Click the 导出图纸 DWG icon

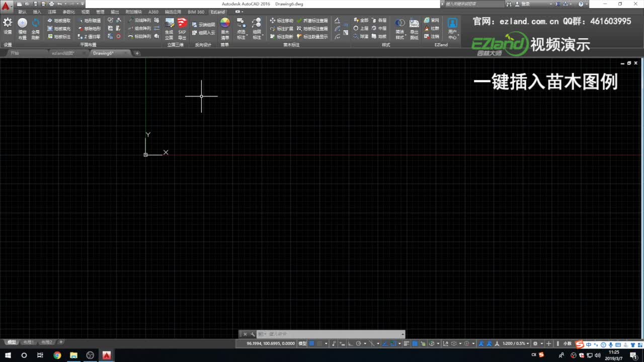coord(414,29)
